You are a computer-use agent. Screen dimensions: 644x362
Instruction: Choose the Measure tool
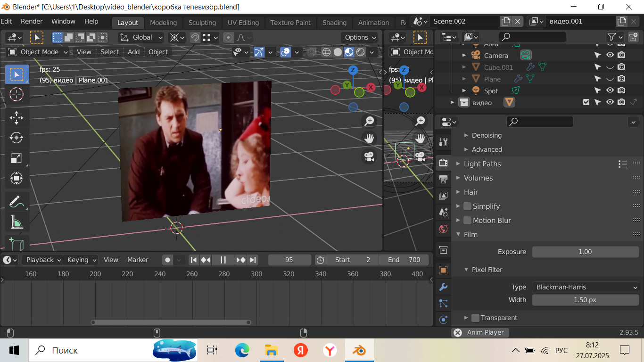point(17,222)
